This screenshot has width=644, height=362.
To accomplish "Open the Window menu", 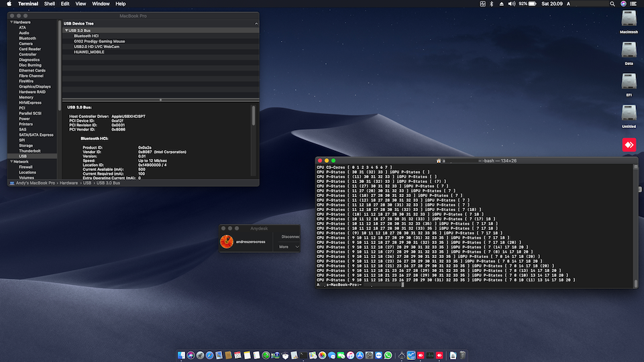I will [101, 4].
